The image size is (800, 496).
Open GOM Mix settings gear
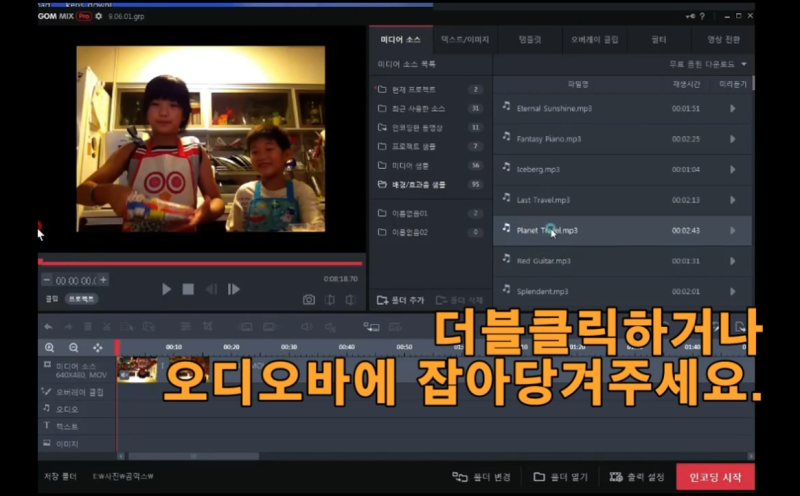coord(99,16)
